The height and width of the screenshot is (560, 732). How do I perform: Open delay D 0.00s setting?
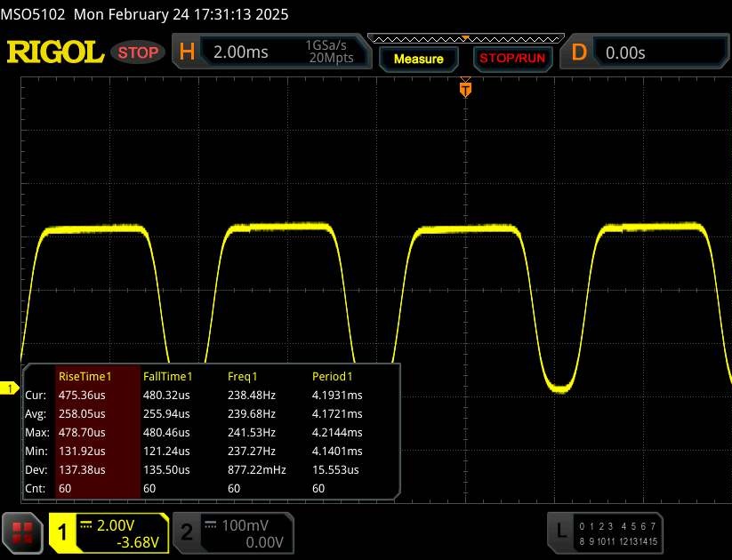(x=644, y=52)
